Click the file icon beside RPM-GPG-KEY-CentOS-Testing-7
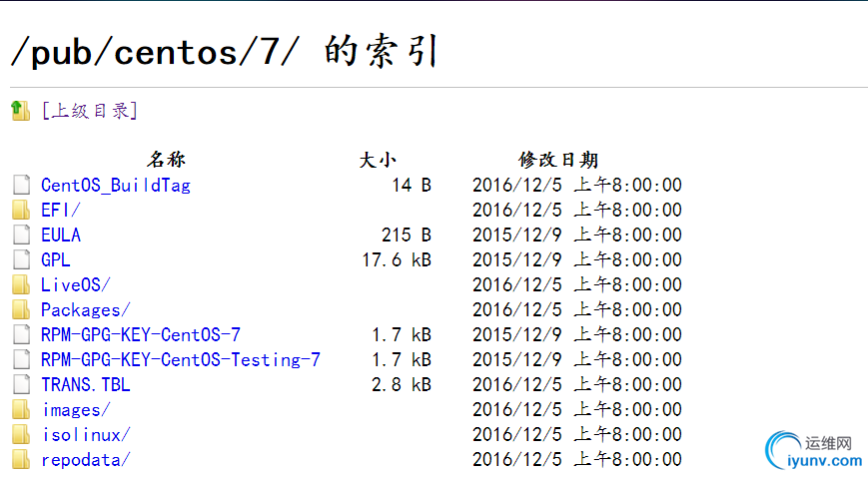Image resolution: width=868 pixels, height=477 pixels. 22,359
